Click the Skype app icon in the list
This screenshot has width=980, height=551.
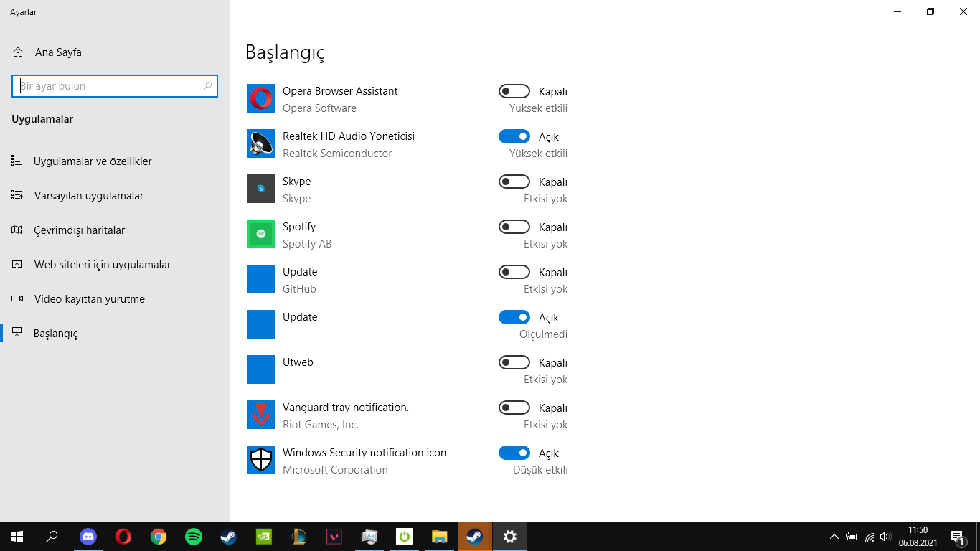point(261,189)
